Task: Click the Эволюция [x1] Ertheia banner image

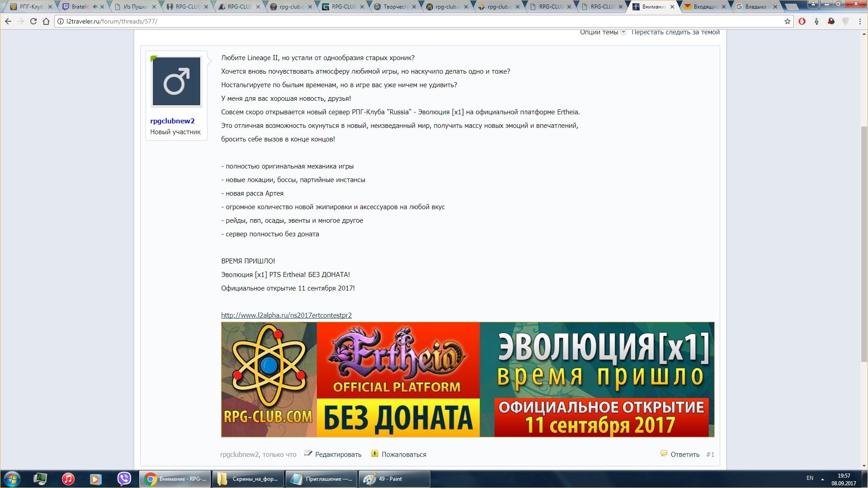Action: 467,380
